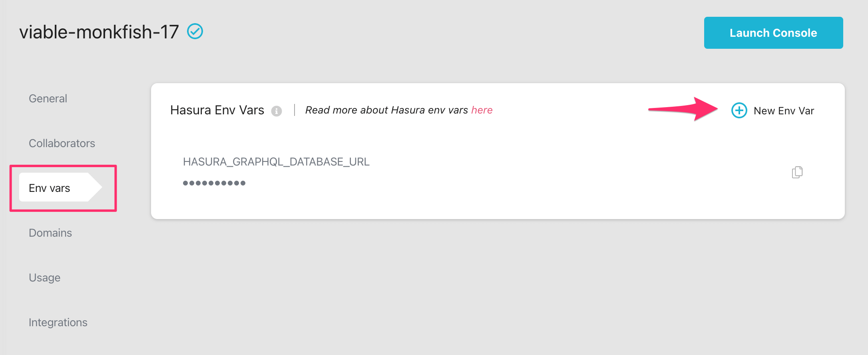Open the Usage tab

point(45,277)
